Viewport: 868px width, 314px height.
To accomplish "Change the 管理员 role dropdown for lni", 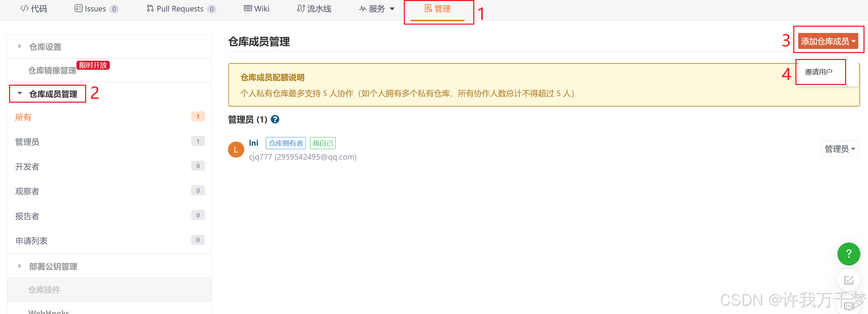I will [840, 149].
